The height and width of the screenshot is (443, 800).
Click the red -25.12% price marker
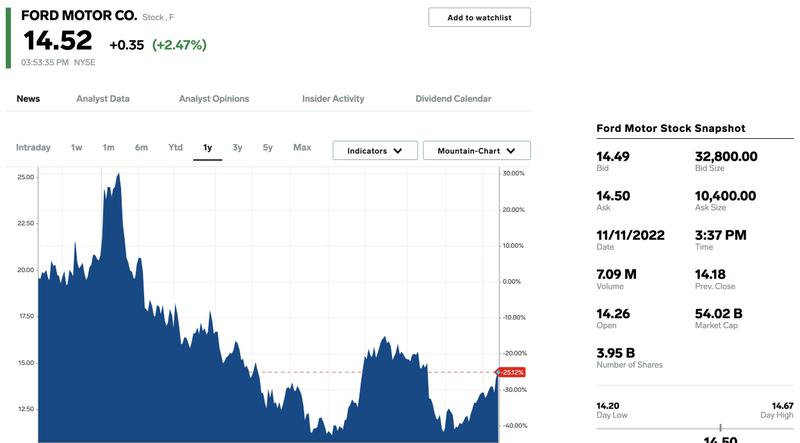pyautogui.click(x=512, y=372)
